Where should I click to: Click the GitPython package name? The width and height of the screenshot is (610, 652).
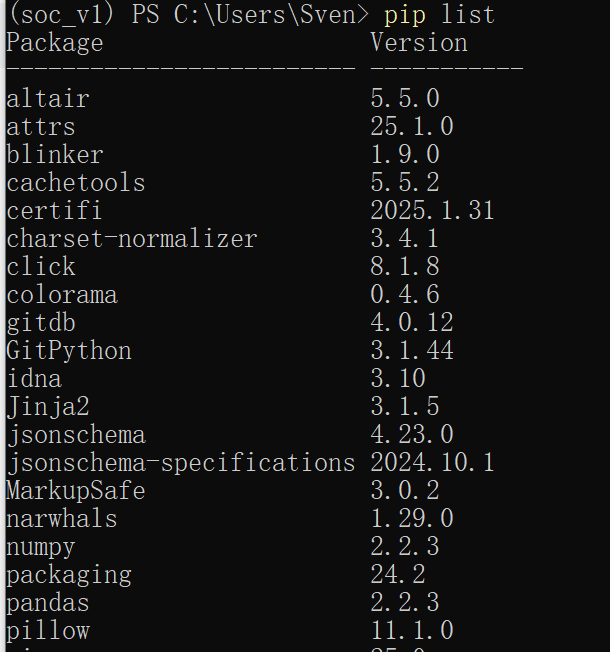pos(69,351)
